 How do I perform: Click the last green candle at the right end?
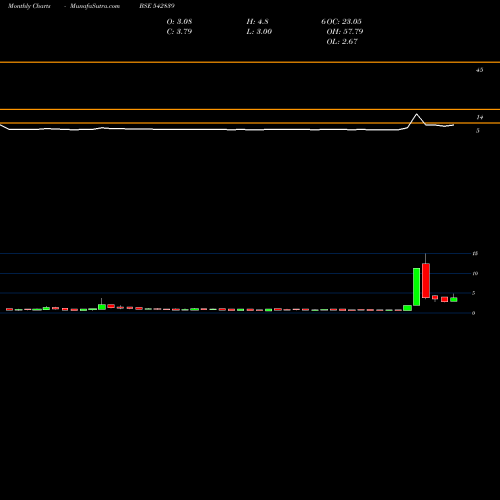click(454, 299)
